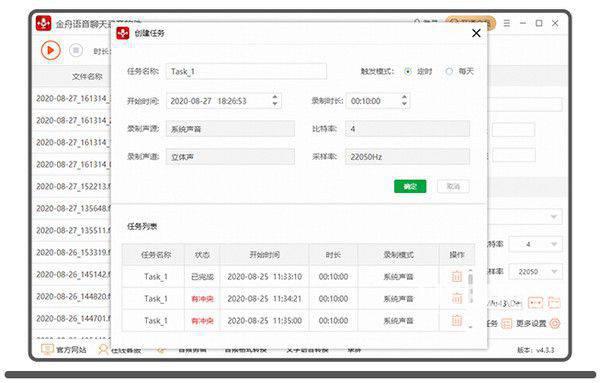Click the 录制模式 column header
600x383 pixels.
click(x=398, y=255)
